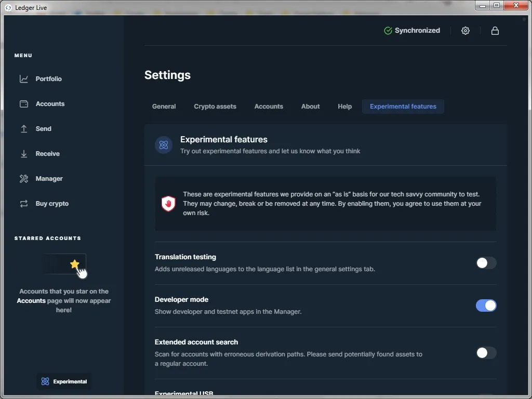Click the Synchronized status checkmark
This screenshot has height=399, width=532.
388,31
